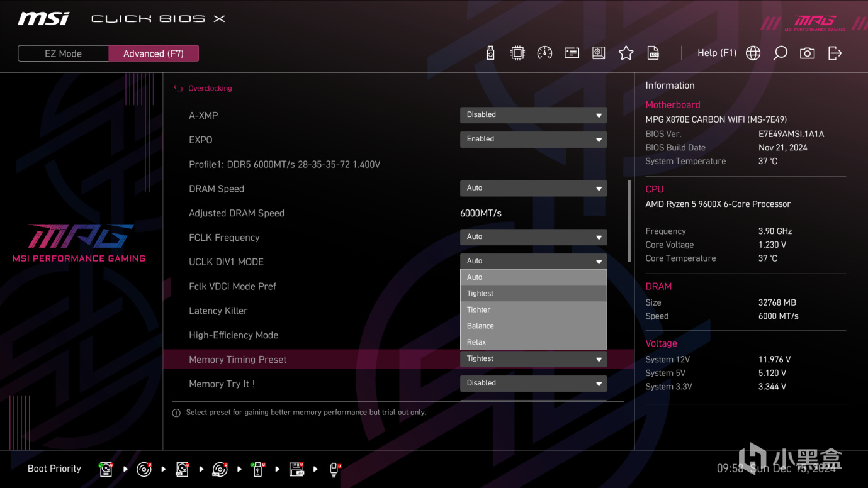
Task: Select the A-XMP setting label
Action: tap(203, 116)
